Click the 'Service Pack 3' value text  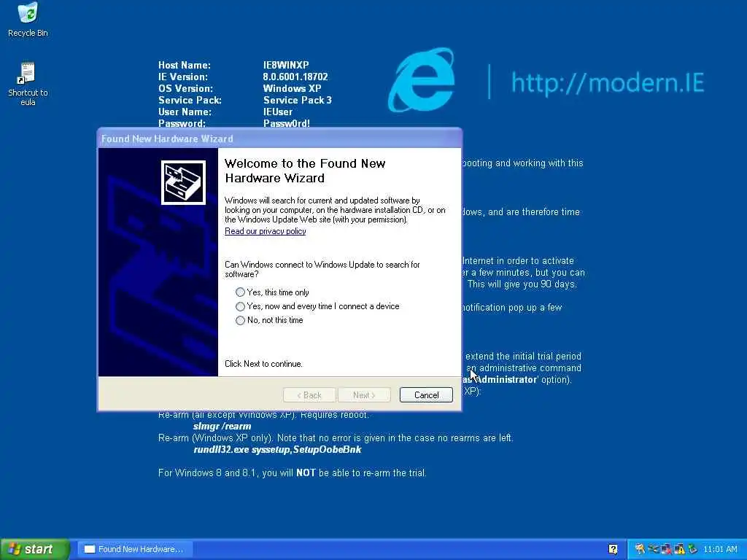(x=298, y=100)
